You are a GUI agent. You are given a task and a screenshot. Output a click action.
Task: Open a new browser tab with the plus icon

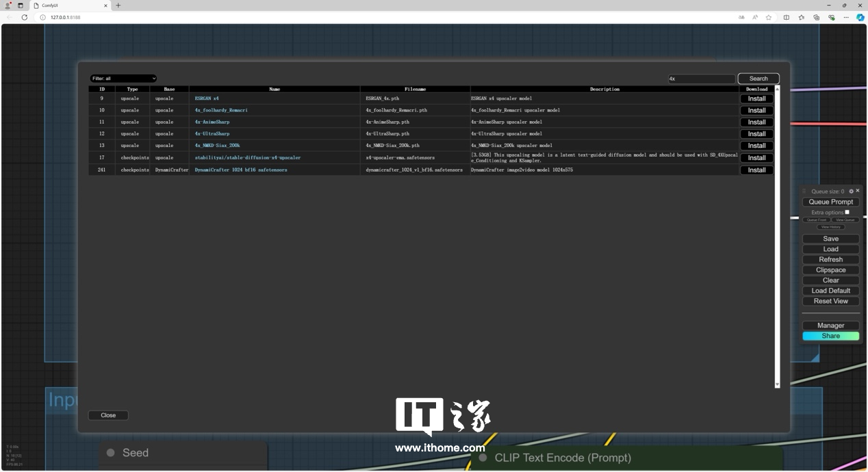point(118,5)
